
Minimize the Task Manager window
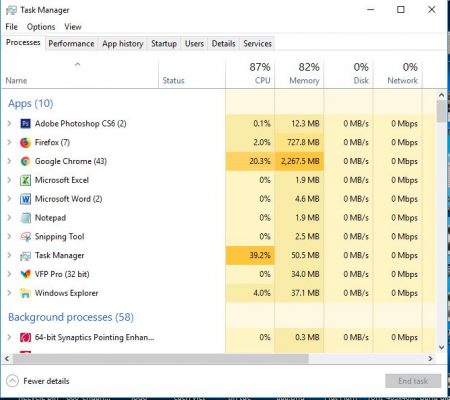371,10
